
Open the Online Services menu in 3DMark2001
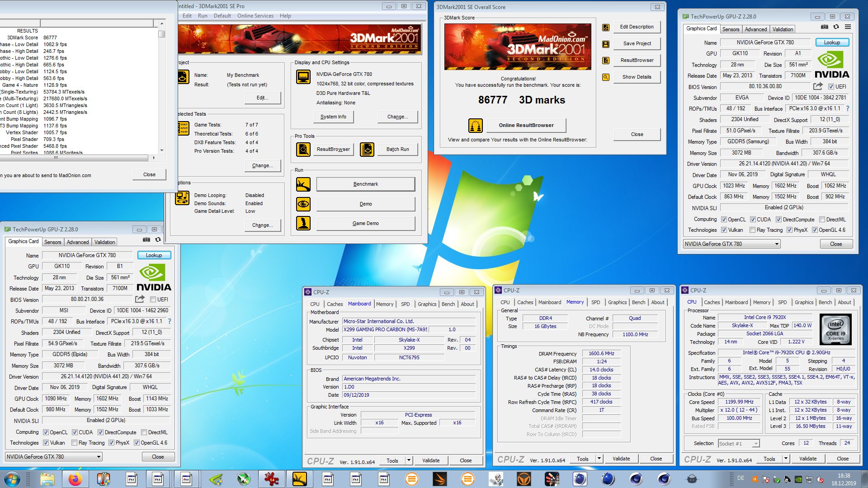255,16
